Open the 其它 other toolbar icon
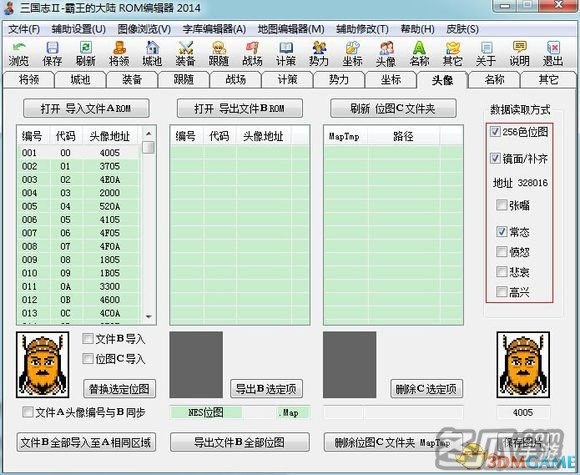 (453, 54)
